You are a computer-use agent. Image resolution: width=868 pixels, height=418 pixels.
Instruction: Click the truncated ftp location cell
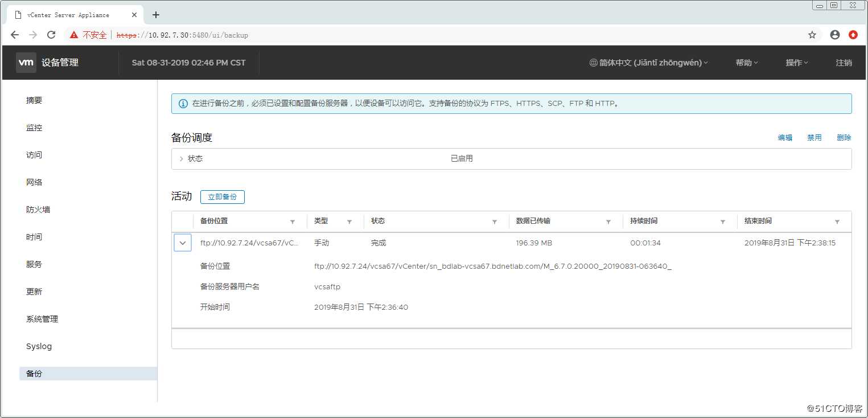pyautogui.click(x=249, y=243)
